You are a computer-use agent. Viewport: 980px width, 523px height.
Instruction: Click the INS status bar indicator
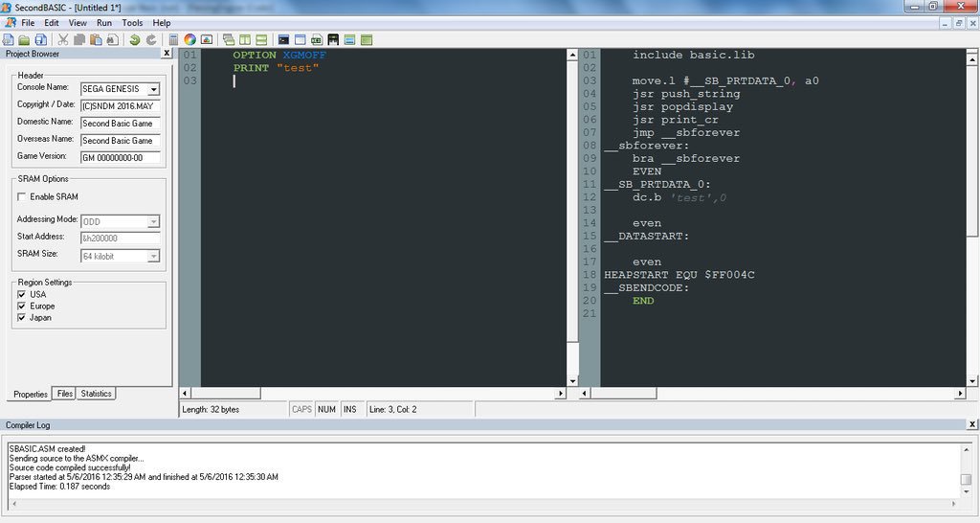(350, 409)
